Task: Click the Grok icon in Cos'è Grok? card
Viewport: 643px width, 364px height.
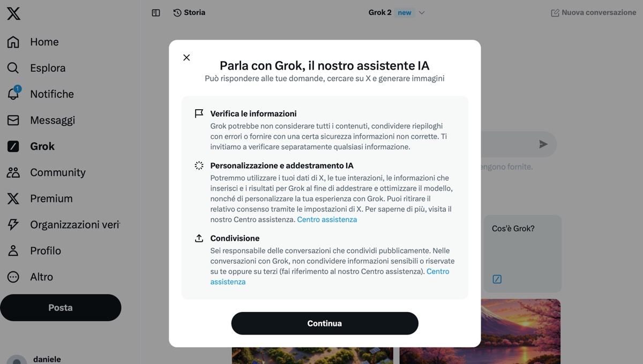Action: click(x=497, y=279)
